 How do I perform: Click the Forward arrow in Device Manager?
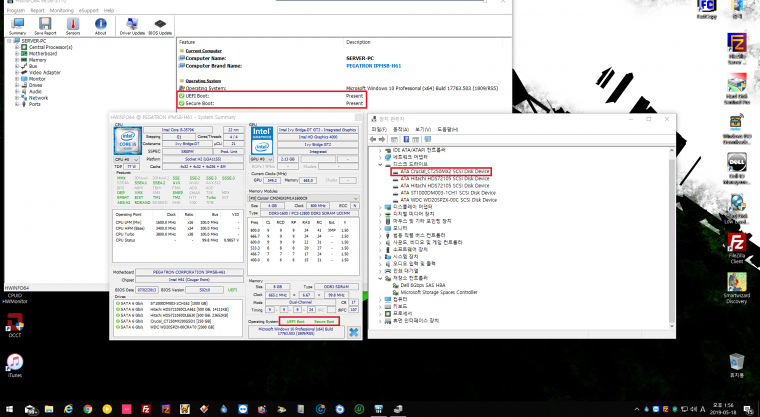382,139
